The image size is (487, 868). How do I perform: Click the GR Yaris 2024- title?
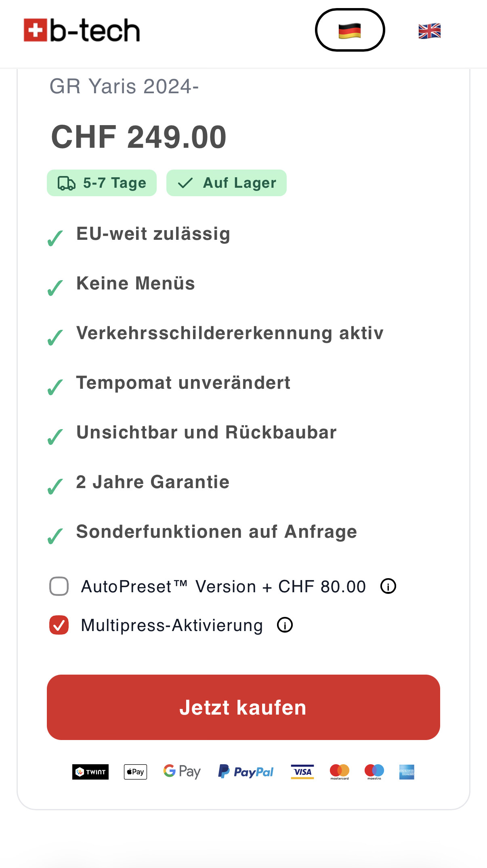point(124,86)
